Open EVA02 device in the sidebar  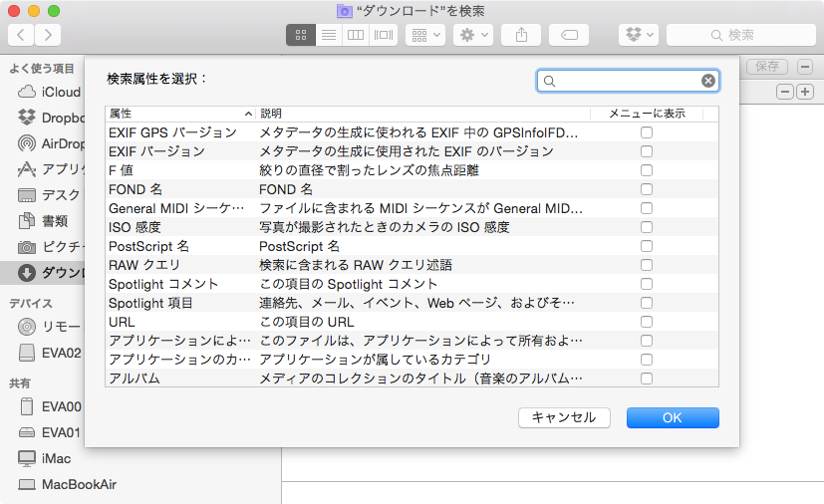[50, 353]
